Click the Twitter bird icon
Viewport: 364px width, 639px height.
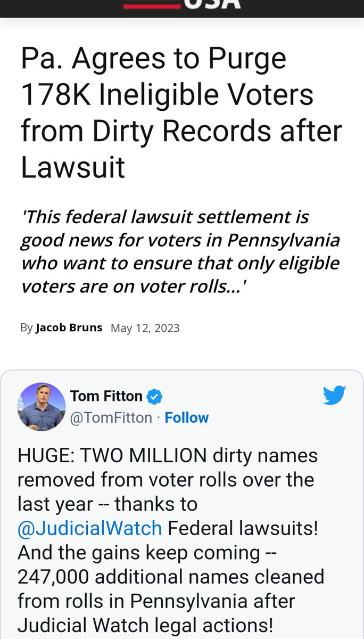334,396
